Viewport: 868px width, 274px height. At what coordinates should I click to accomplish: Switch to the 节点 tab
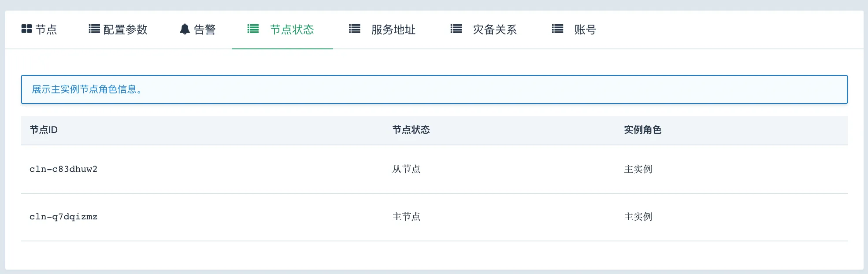[x=46, y=30]
